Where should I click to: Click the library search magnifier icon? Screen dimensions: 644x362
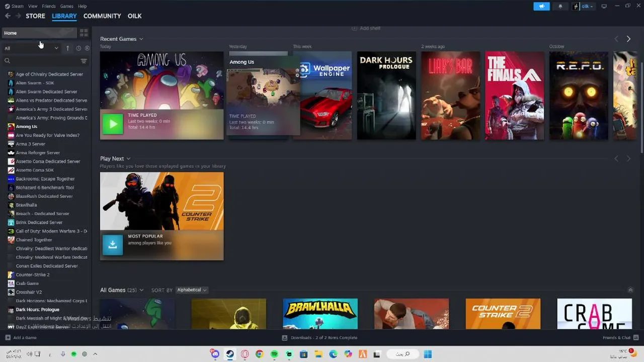point(7,61)
